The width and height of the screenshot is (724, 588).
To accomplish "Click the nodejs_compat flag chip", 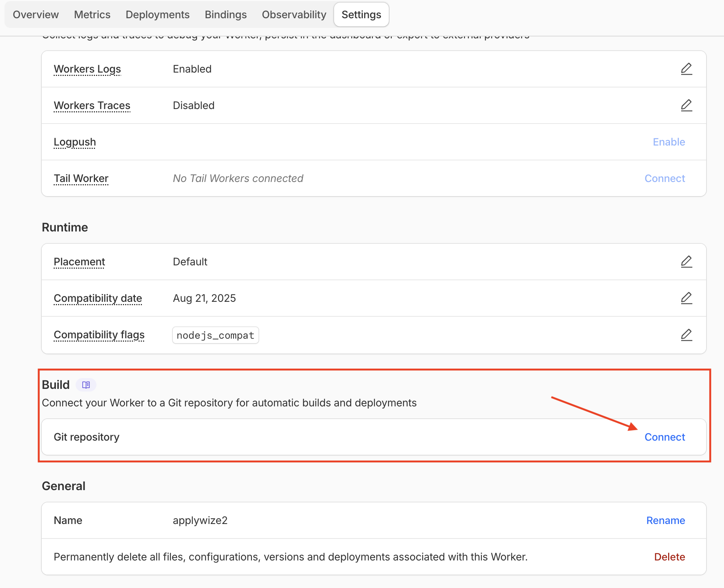I will coord(215,335).
